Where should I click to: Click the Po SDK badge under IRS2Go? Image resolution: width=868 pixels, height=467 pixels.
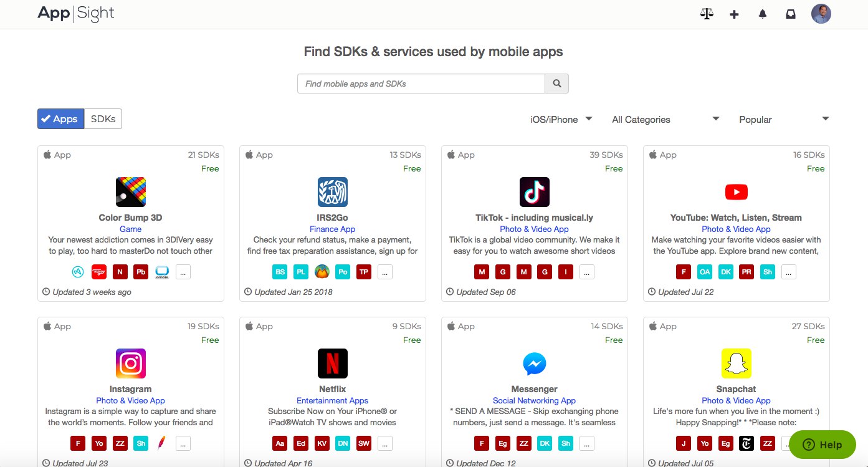[x=343, y=272]
